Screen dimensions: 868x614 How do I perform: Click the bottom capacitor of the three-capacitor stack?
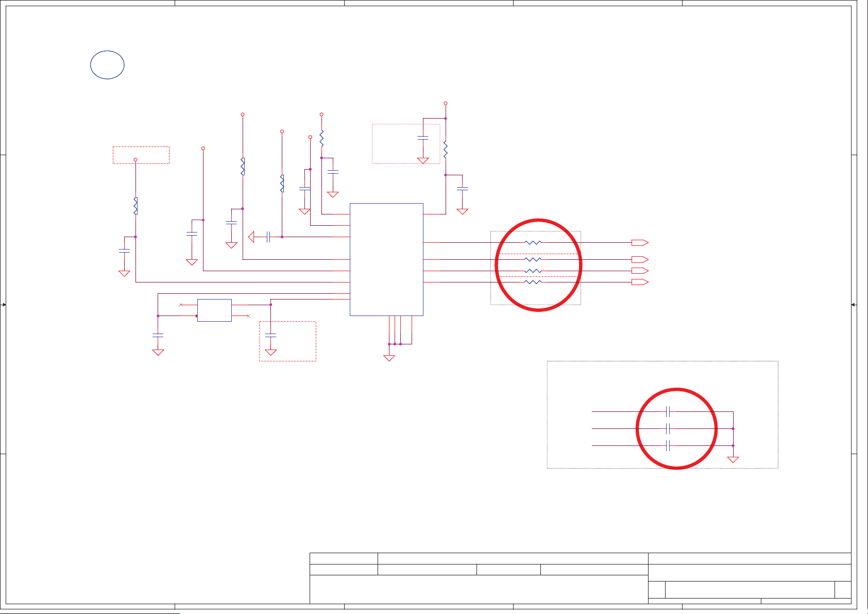click(668, 445)
